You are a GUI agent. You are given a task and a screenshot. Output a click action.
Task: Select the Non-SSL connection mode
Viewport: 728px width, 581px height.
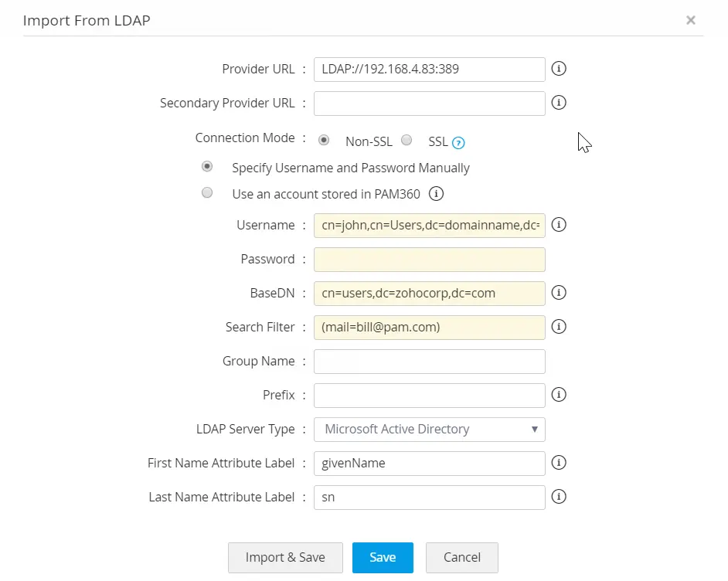click(324, 140)
